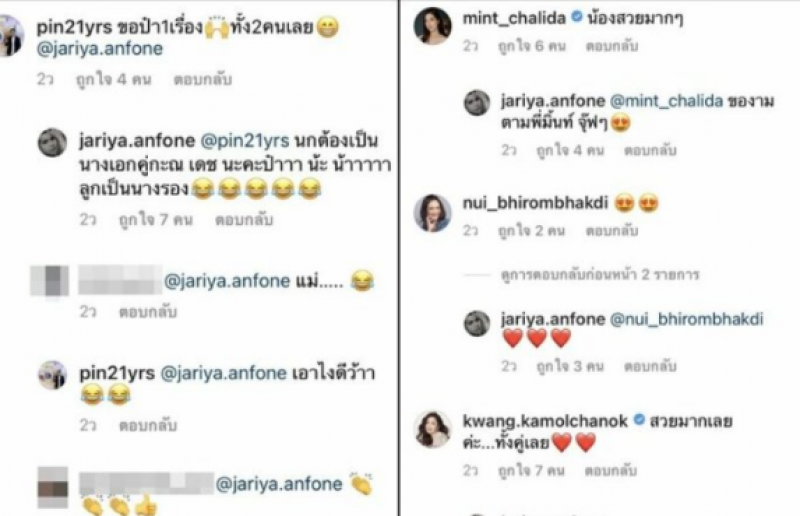Open the @mint_chalida mention in jariya's reply

click(666, 101)
